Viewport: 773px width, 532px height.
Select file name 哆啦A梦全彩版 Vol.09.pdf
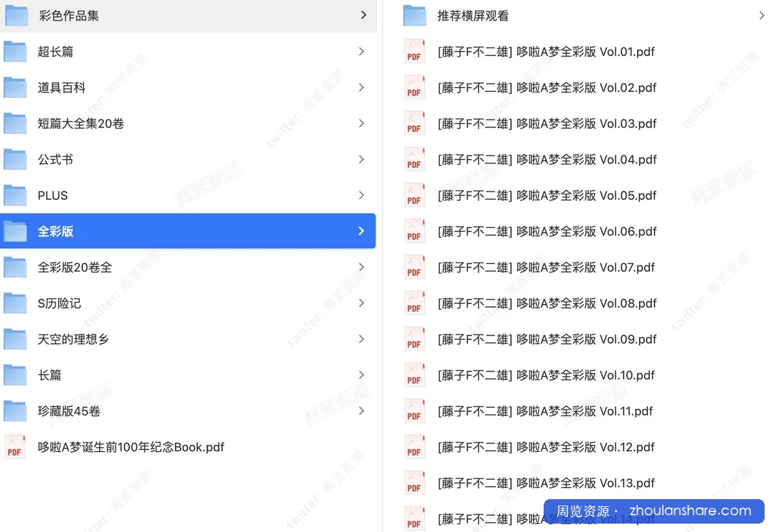pyautogui.click(x=547, y=339)
